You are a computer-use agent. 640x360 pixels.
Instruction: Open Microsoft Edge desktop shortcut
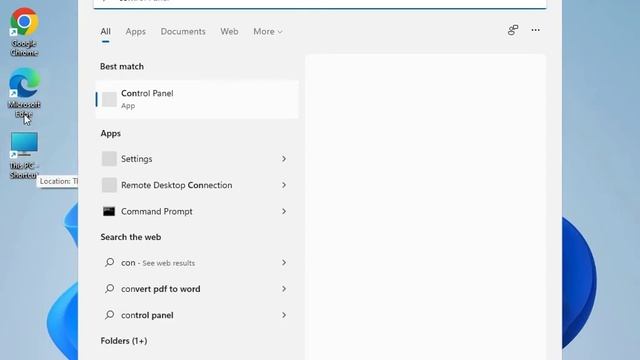pos(24,93)
